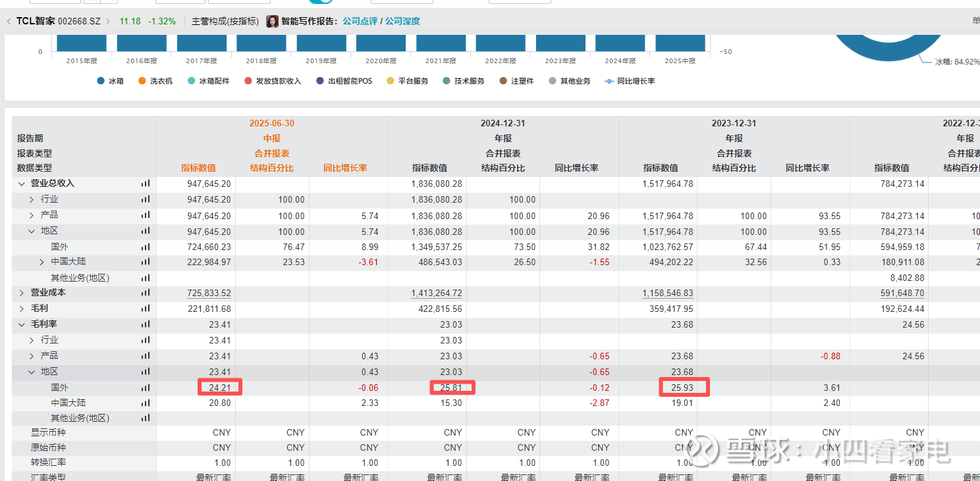Open chart icon for 国外 row with 724,660.23
Viewport: 980px width, 481px height.
click(x=146, y=247)
